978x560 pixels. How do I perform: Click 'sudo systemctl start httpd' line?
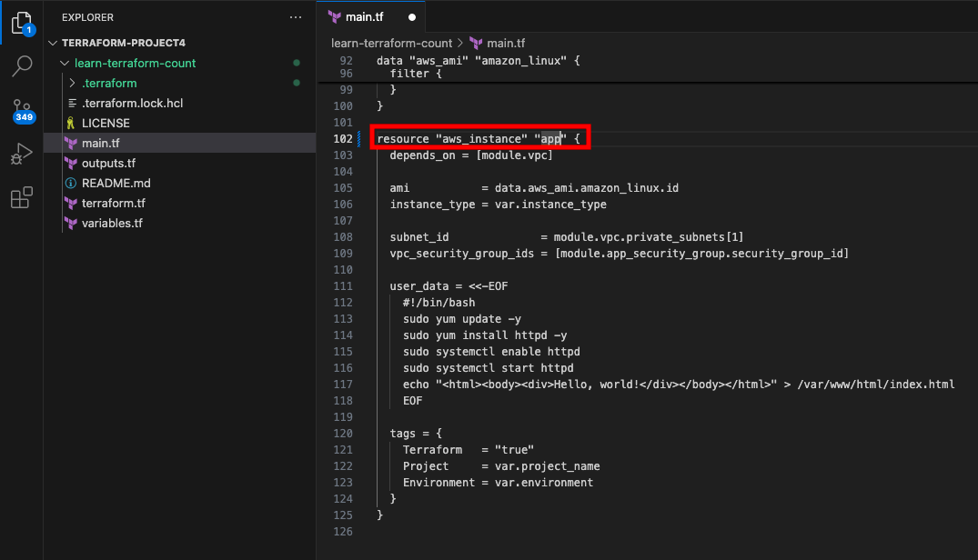click(488, 368)
